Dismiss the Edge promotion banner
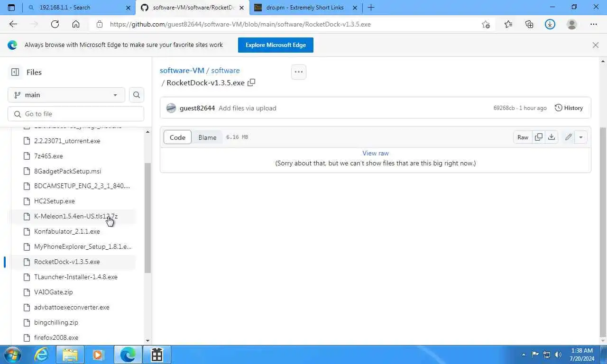The image size is (607, 364). pyautogui.click(x=596, y=45)
